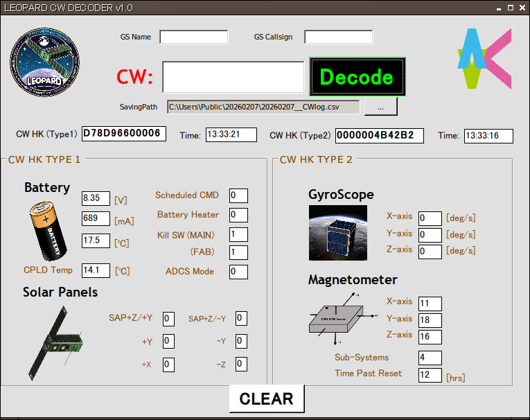Screen dimensions: 530x420
Task: Maximize the decoder window
Action: [511, 8]
